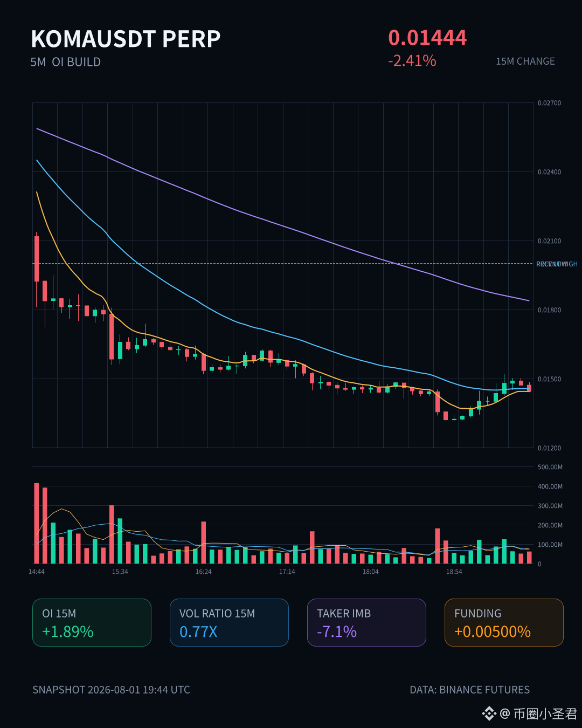The height and width of the screenshot is (728, 582).
Task: Click the 18:54 time axis label
Action: coord(454,572)
